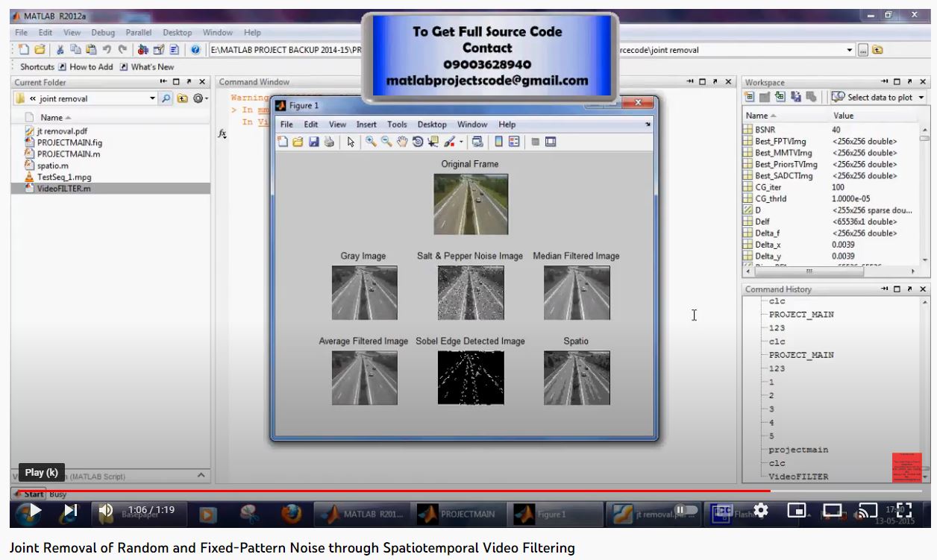Select the TestSeq_1.mpg file in Current Folder

64,177
